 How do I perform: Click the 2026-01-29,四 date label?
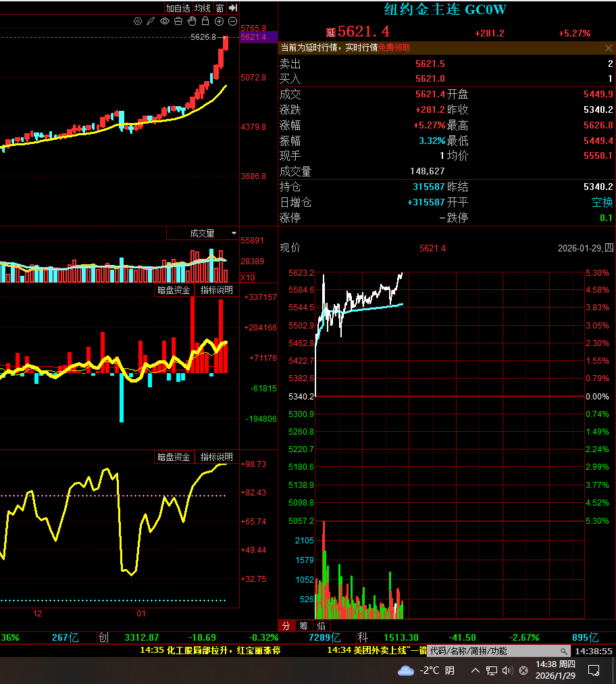[586, 248]
